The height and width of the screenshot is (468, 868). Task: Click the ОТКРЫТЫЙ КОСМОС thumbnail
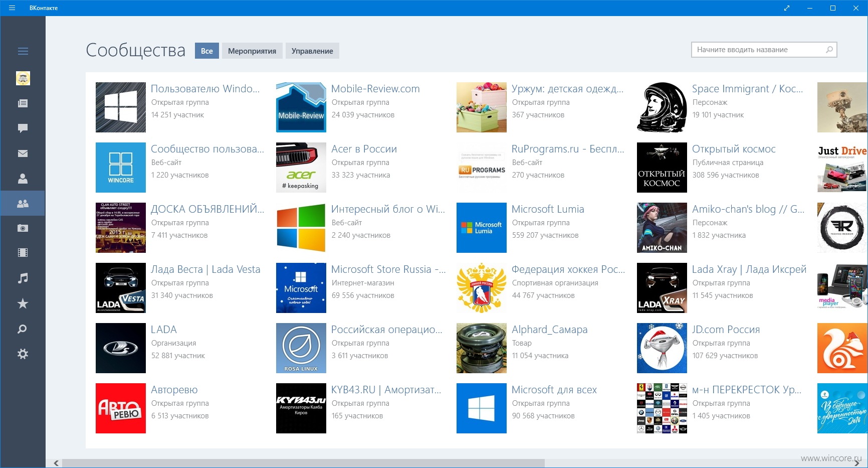click(x=662, y=168)
